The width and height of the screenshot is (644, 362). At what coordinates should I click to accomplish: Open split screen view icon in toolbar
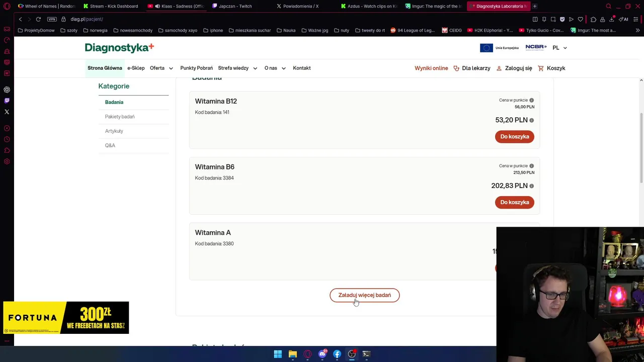(535, 19)
